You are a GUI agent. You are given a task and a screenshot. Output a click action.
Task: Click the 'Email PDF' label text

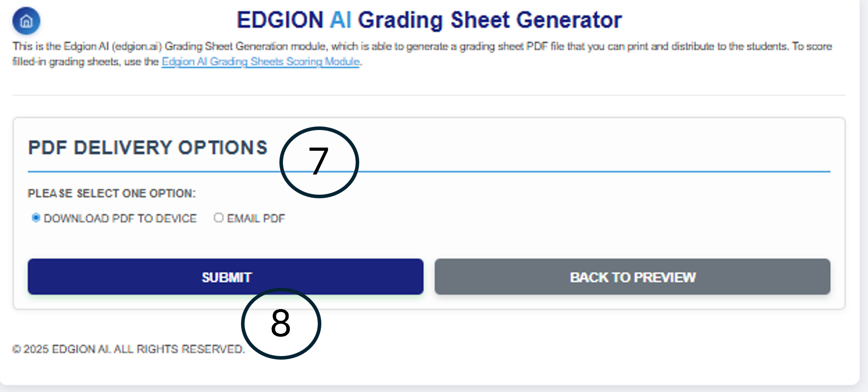point(256,219)
